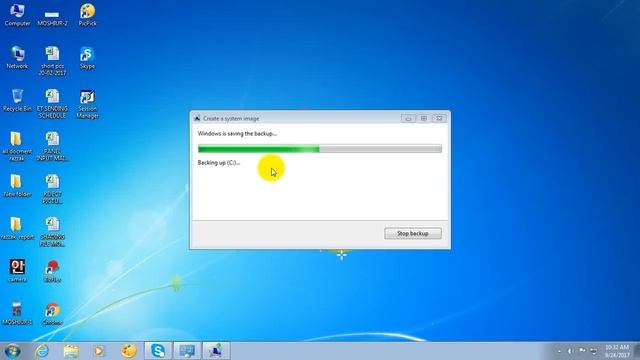This screenshot has height=360, width=640.
Task: Switch to Skype in the taskbar
Action: point(158,351)
